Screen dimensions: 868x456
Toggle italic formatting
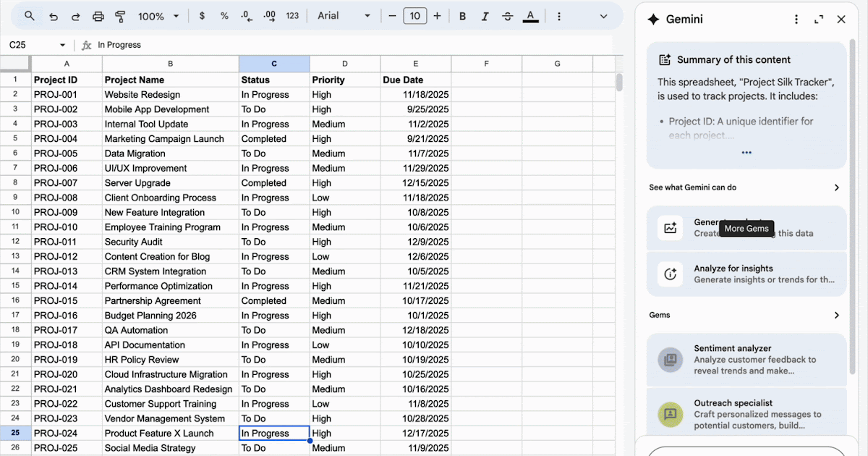487,14
